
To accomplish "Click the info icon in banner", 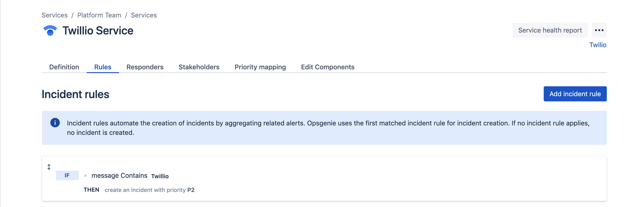I will point(55,123).
